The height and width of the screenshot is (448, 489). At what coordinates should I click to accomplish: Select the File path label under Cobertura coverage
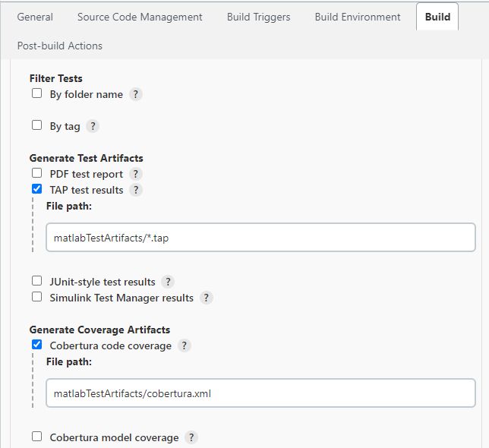69,361
